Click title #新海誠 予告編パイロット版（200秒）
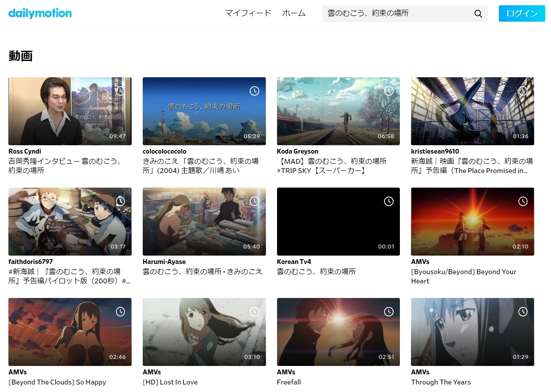 click(x=69, y=276)
